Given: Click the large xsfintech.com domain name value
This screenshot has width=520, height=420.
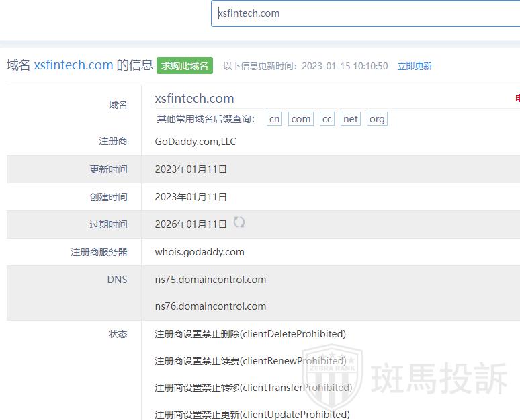Looking at the screenshot, I should click(194, 99).
